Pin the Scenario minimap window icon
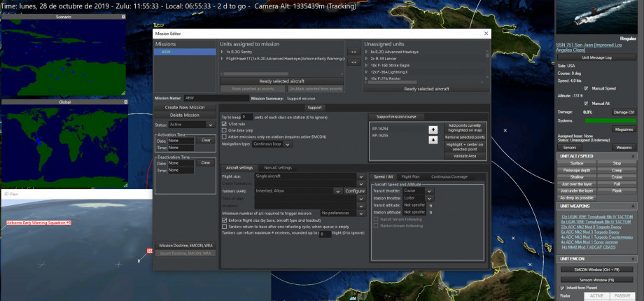The image size is (644, 301). [123, 17]
